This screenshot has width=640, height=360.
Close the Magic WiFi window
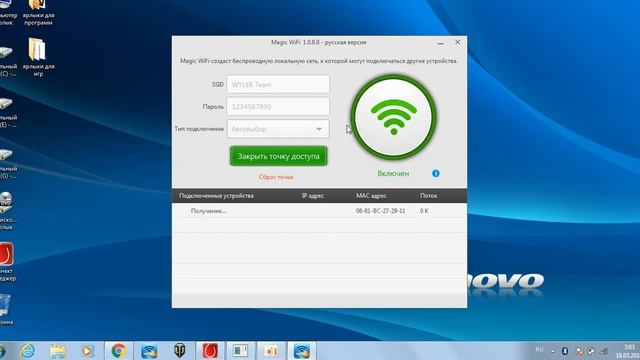click(458, 42)
